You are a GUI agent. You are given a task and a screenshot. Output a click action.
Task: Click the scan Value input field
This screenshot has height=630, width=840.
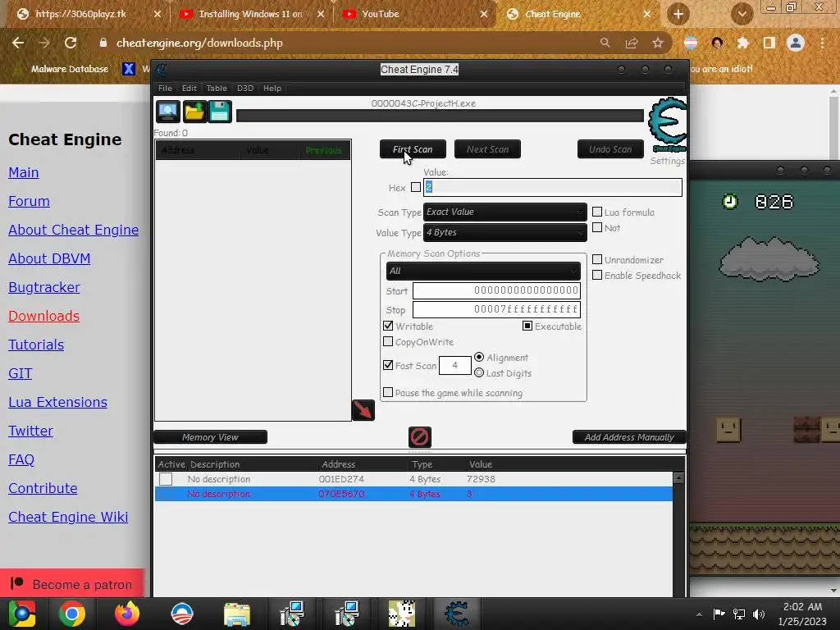tap(552, 187)
